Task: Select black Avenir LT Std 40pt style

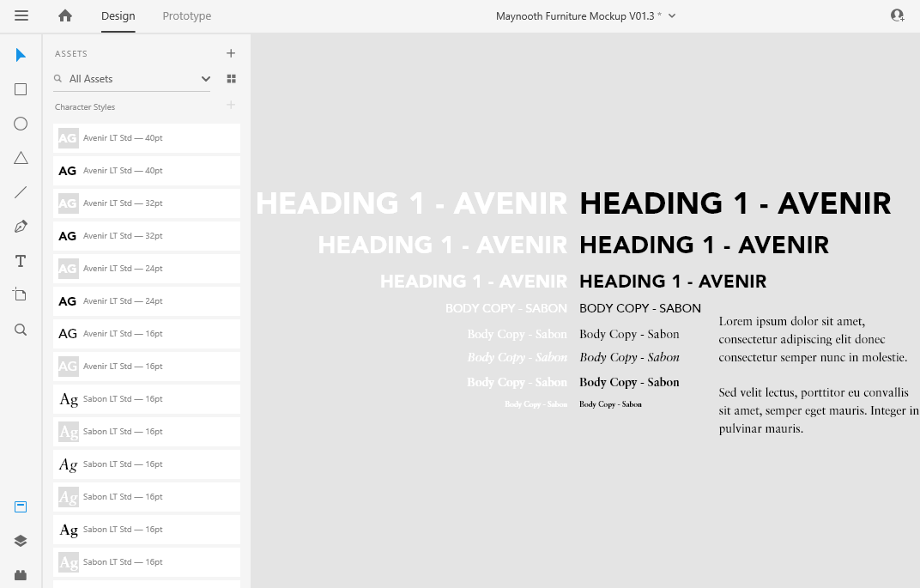Action: (147, 171)
